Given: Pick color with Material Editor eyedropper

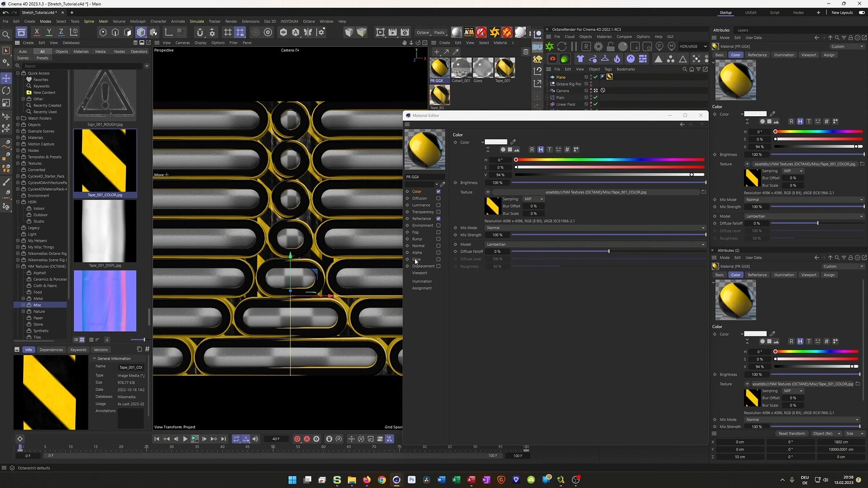Looking at the screenshot, I should 513,142.
